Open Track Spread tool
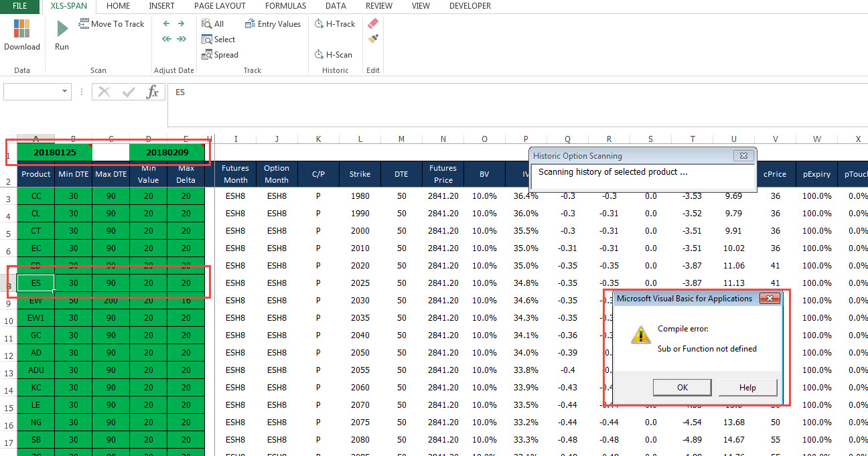This screenshot has height=456, width=868. point(220,55)
